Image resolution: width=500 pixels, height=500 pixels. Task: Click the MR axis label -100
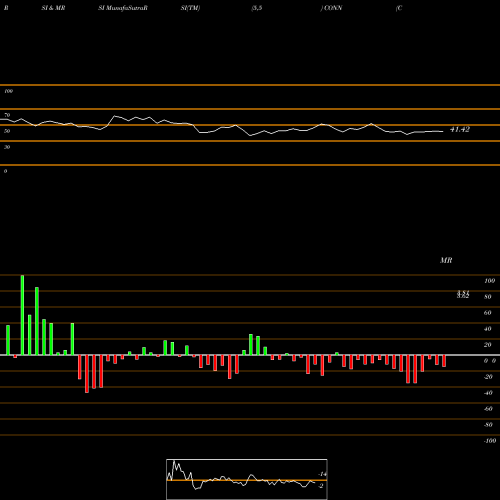point(490,441)
